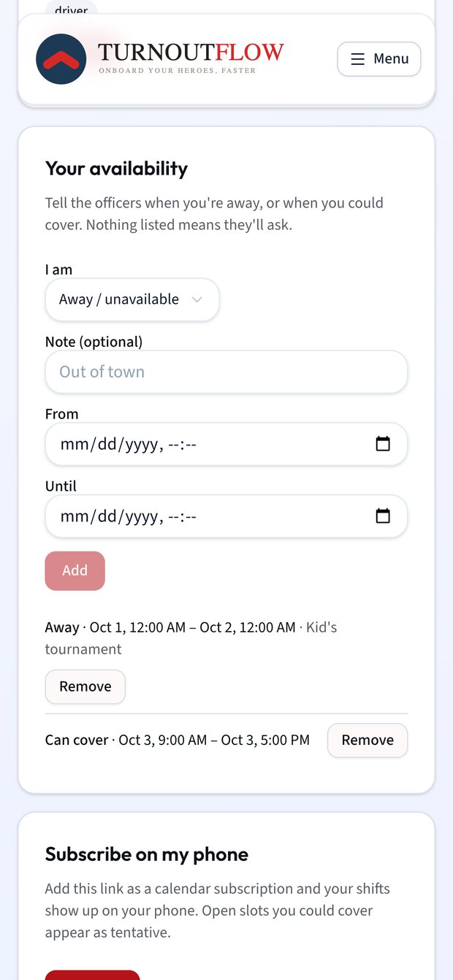
Task: Click the red button below subscribe text
Action: [92, 975]
